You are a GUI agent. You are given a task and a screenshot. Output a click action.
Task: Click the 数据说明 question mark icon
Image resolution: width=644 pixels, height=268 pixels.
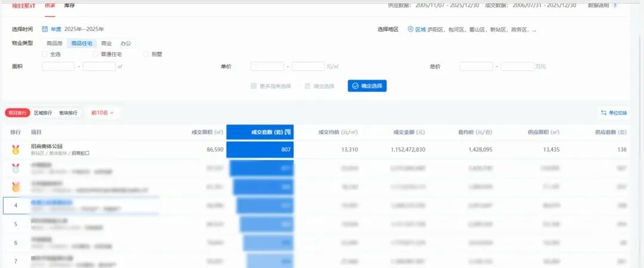point(615,5)
